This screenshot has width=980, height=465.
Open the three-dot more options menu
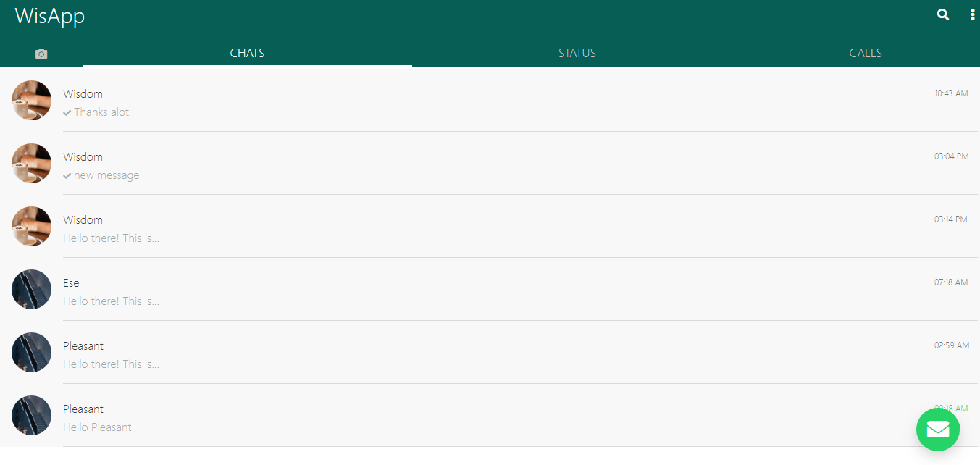point(972,14)
